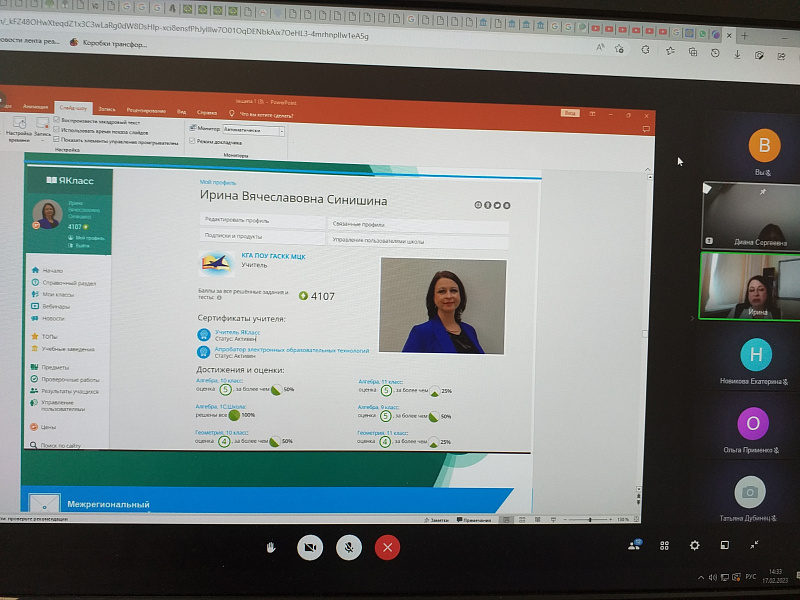Click the browser address bar URL

pos(184,28)
